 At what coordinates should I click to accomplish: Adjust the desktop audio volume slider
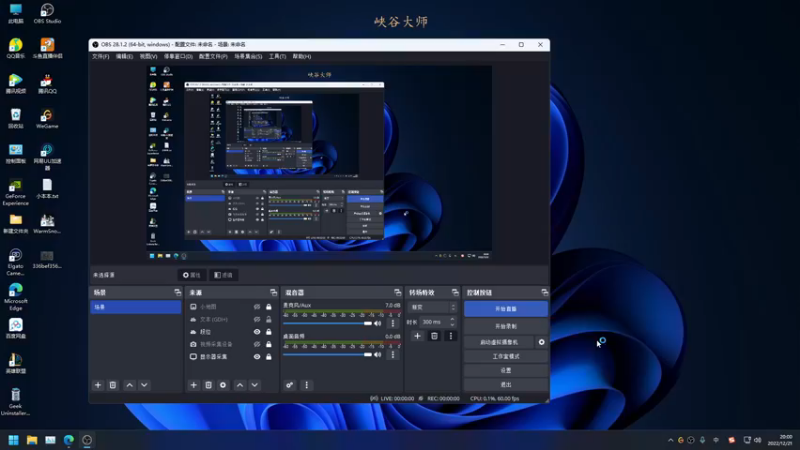[x=327, y=355]
